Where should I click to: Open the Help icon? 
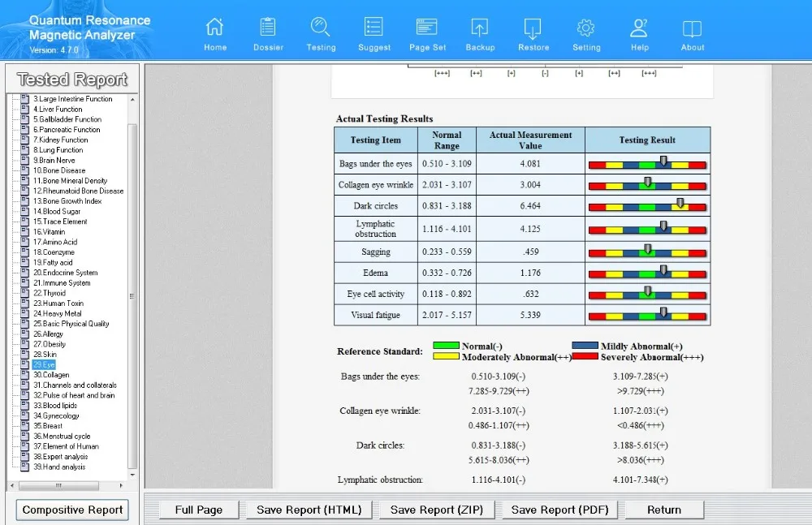point(640,28)
